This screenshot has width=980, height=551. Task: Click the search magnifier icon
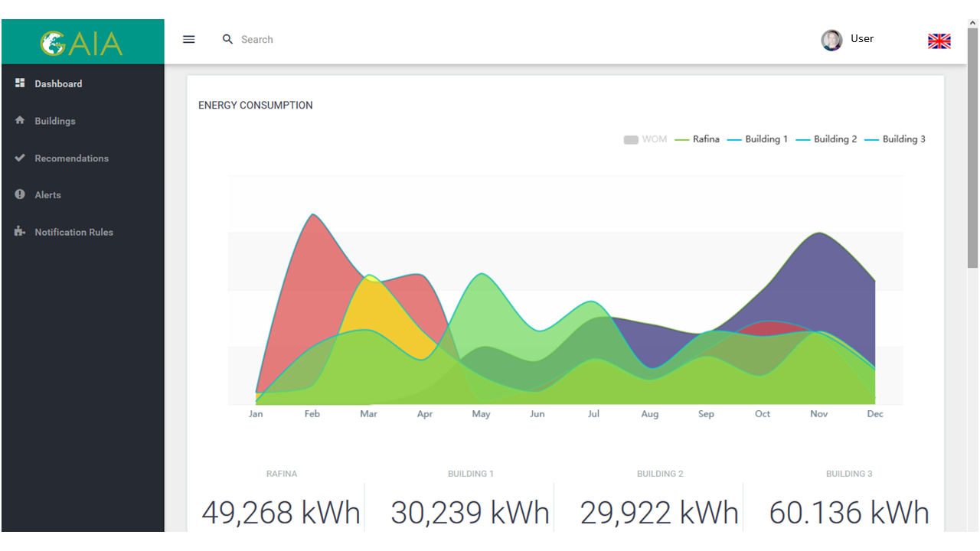click(227, 39)
